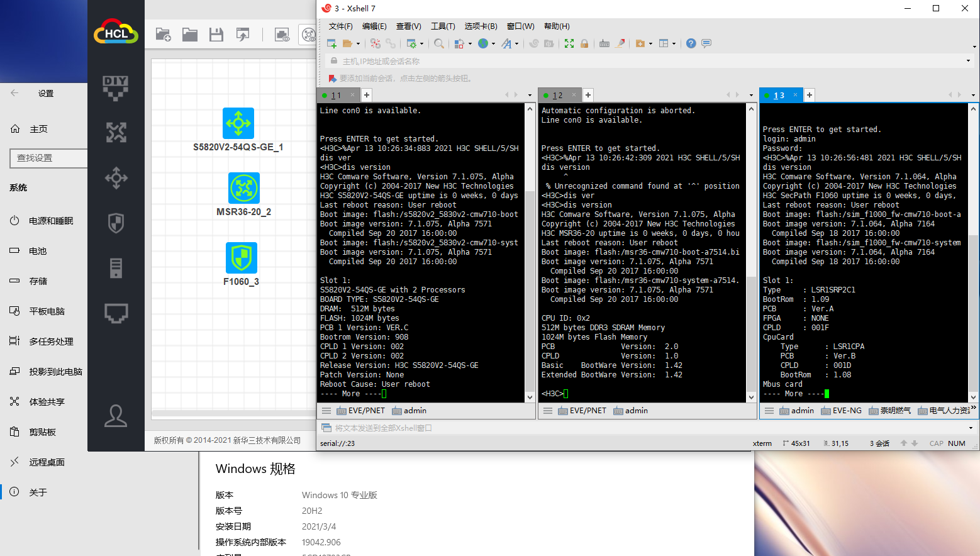Click the MSR36-20_2 router on canvas
The height and width of the screenshot is (556, 980).
tap(244, 188)
